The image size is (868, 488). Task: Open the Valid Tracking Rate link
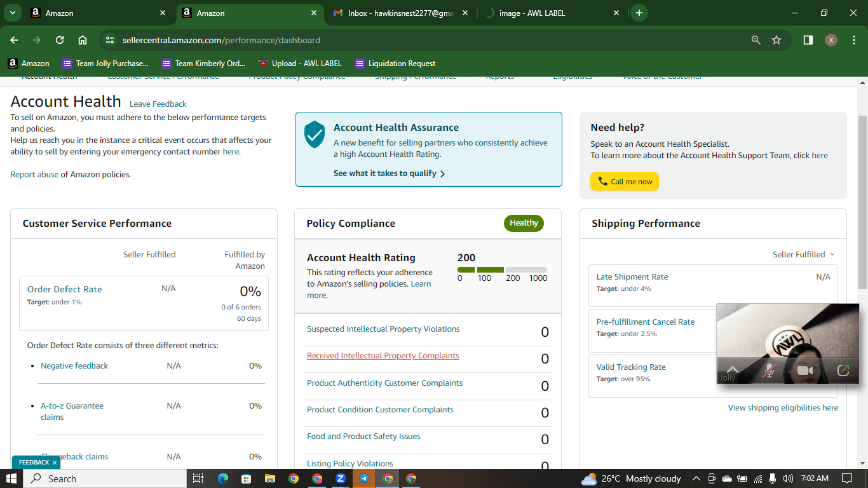click(631, 367)
